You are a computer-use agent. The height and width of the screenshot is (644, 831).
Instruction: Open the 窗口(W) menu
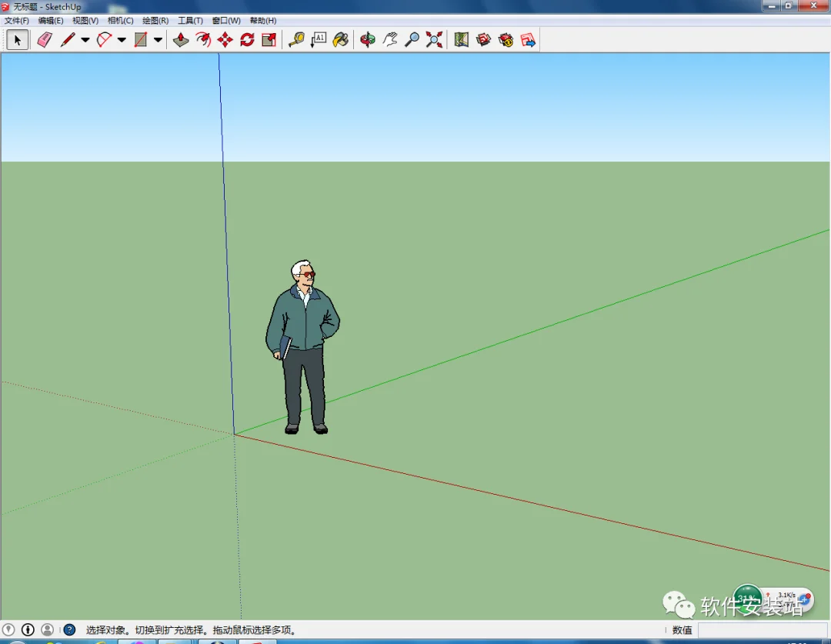(226, 21)
